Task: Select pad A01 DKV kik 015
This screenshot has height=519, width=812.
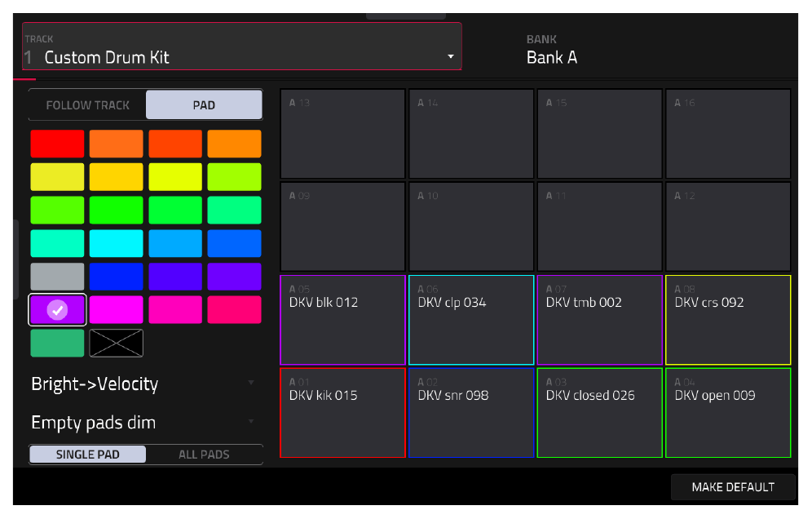Action: click(x=342, y=413)
